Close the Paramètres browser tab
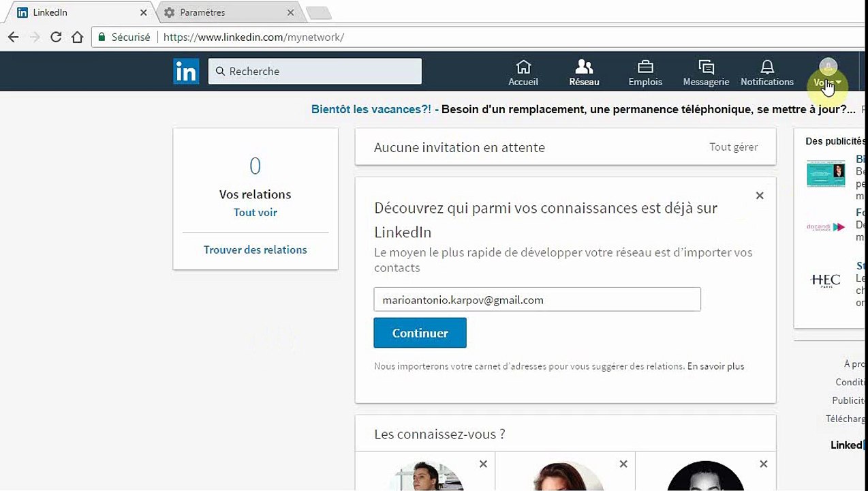The image size is (868, 491). pyautogui.click(x=291, y=12)
